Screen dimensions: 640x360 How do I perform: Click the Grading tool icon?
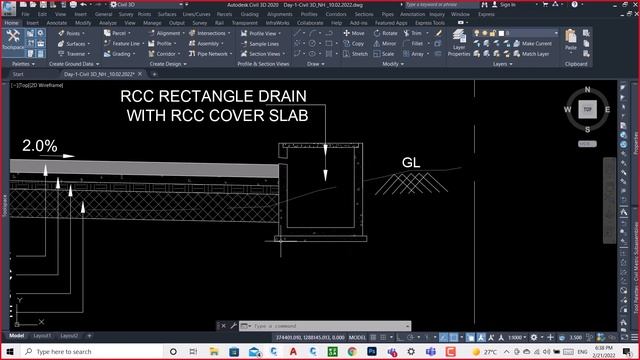pos(107,53)
